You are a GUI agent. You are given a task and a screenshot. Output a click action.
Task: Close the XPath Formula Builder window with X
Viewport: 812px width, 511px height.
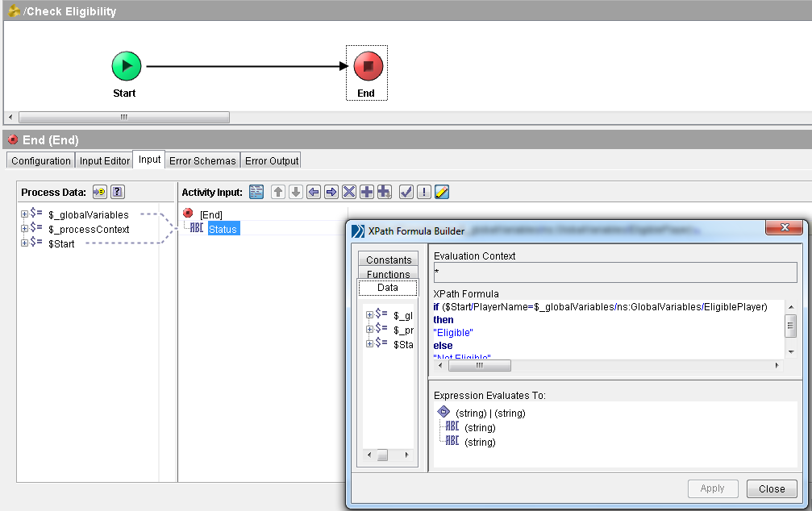785,227
